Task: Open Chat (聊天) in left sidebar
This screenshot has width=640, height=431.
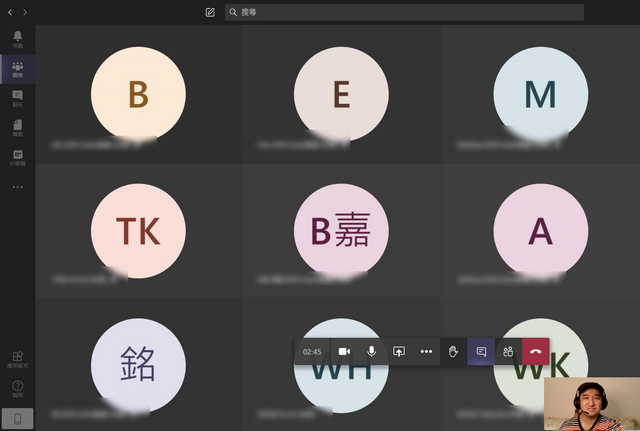Action: [17, 98]
